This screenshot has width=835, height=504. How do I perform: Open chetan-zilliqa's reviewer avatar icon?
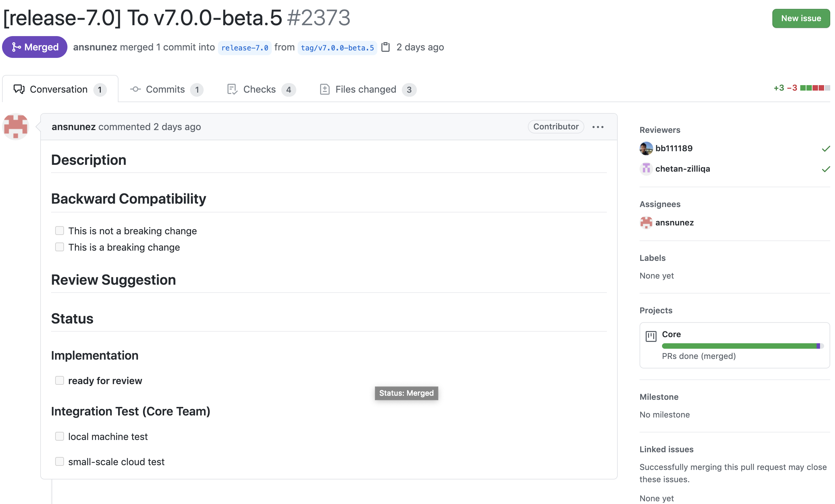[x=646, y=169]
